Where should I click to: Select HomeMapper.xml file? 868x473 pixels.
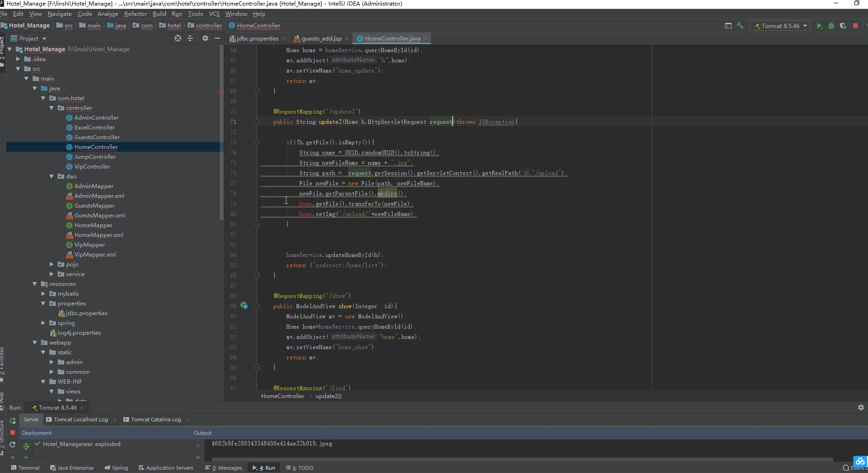(99, 235)
